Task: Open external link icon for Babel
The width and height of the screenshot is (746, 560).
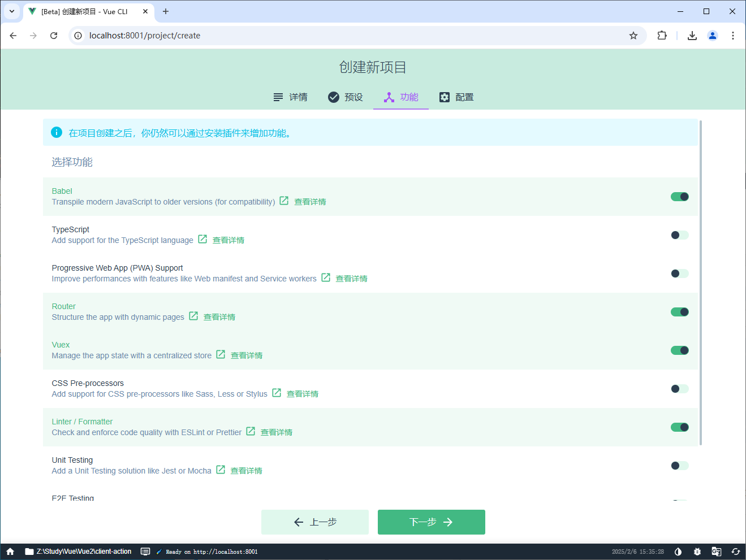Action: pos(284,201)
